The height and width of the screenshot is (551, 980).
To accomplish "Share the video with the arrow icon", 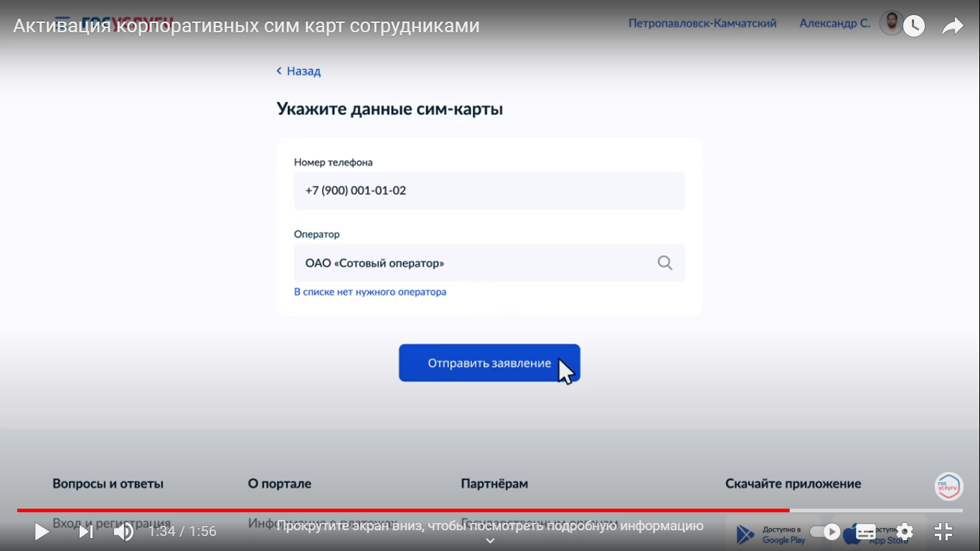I will [x=952, y=24].
